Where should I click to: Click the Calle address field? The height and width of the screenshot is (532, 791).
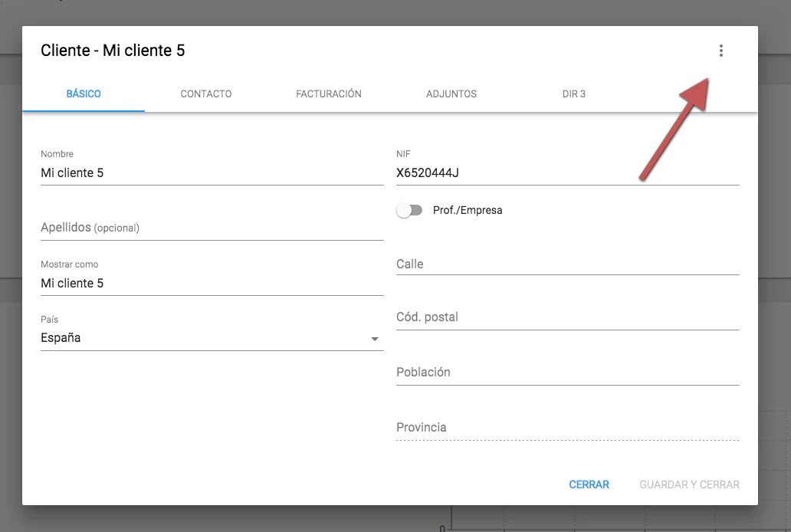[x=567, y=264]
